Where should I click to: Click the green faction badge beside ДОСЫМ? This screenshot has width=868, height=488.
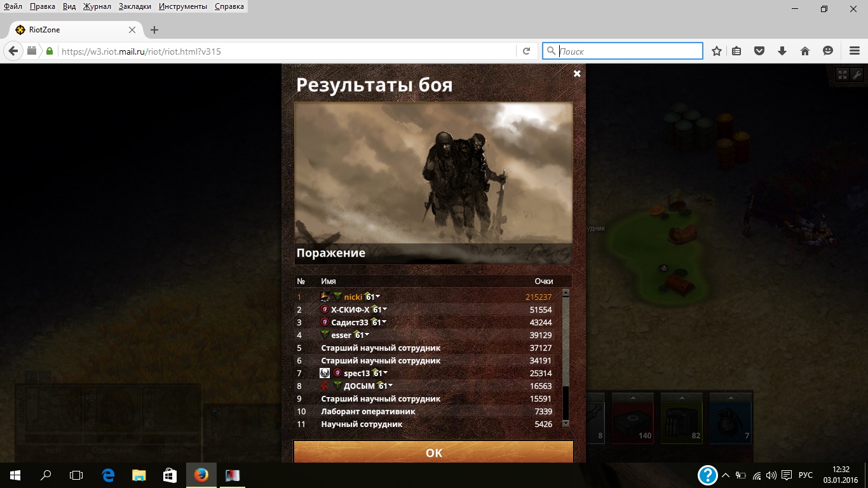(x=337, y=386)
